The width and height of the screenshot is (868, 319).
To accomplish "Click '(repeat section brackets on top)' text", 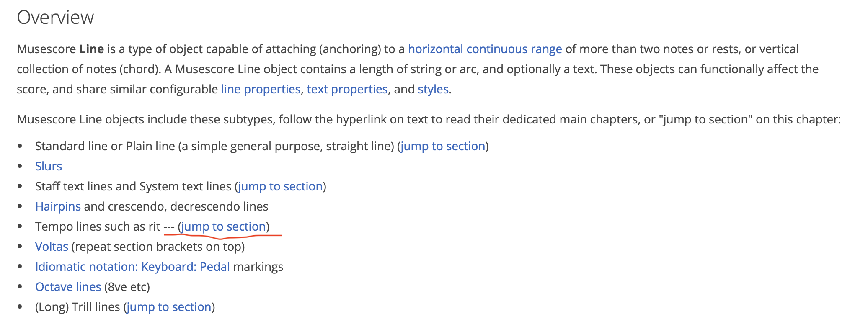I will [158, 247].
